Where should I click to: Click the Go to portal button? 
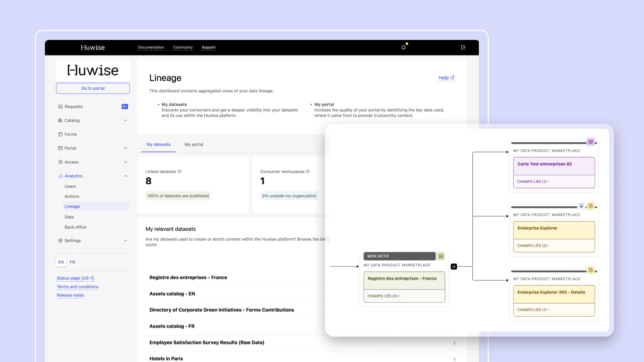[93, 88]
